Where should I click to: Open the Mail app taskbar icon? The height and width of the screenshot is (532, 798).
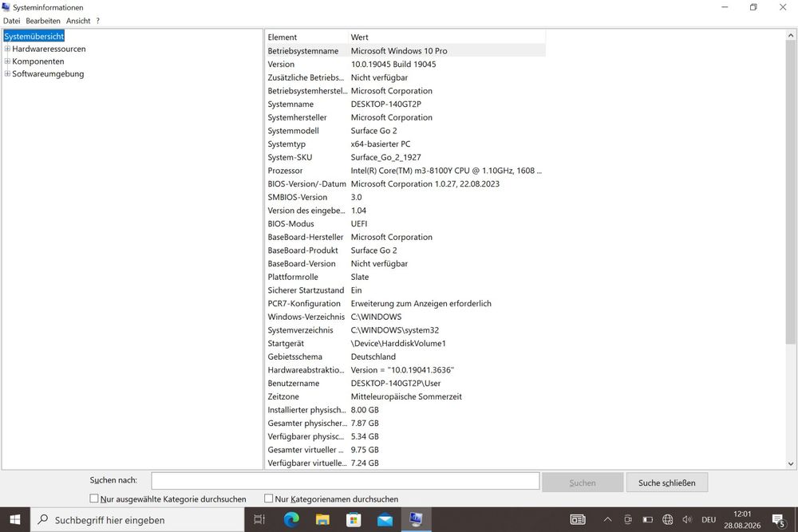pyautogui.click(x=385, y=520)
